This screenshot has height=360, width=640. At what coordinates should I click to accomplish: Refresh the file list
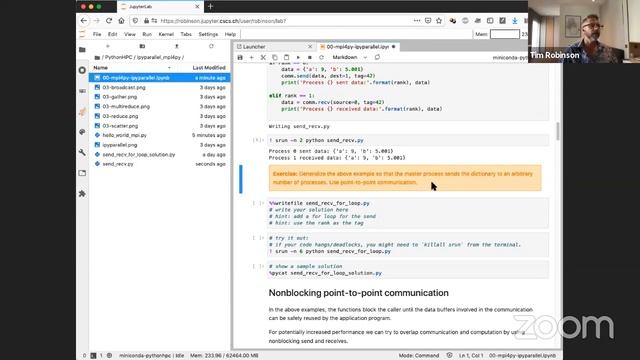click(211, 47)
